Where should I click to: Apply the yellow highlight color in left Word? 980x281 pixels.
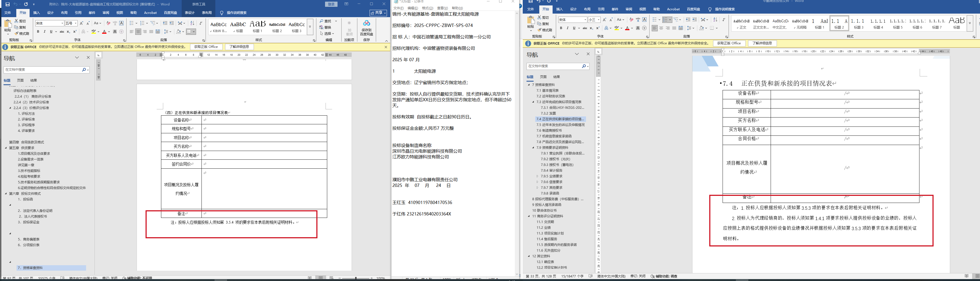[93, 32]
